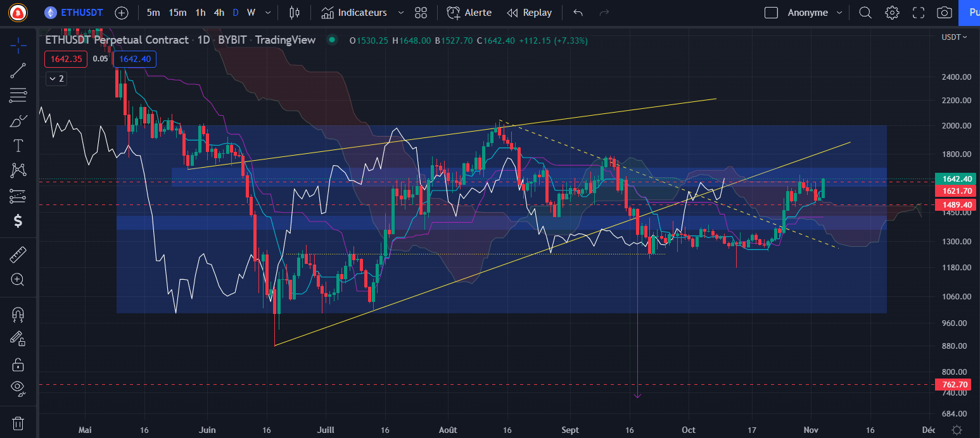
Task: Pick the brush drawing tool
Action: [18, 120]
